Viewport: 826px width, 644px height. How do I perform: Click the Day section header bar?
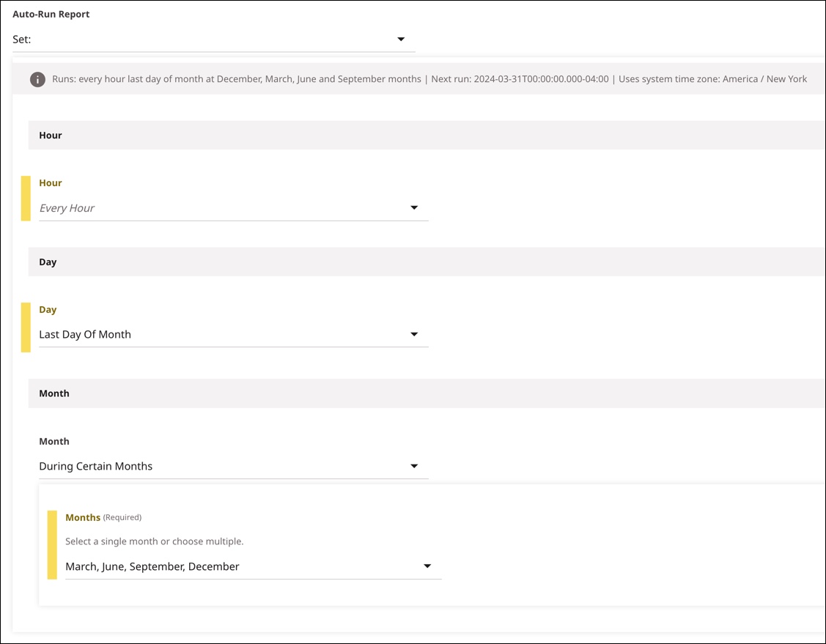coord(427,262)
